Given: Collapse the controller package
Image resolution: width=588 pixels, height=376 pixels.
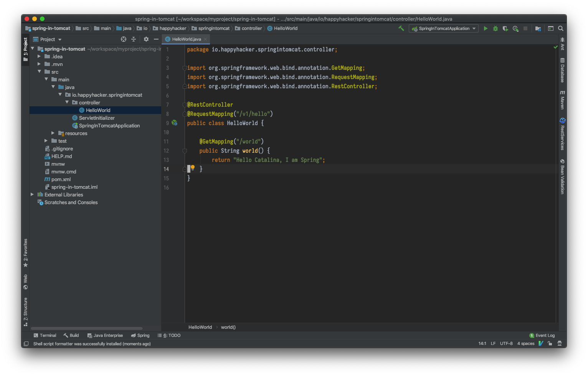Looking at the screenshot, I should [x=67, y=102].
